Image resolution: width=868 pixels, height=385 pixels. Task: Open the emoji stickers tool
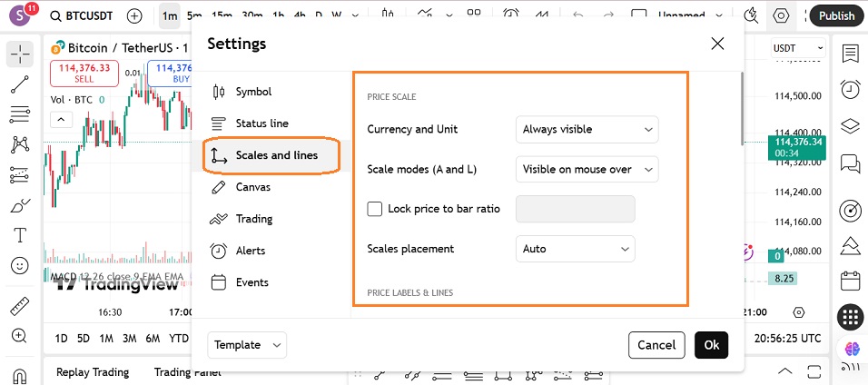[20, 266]
